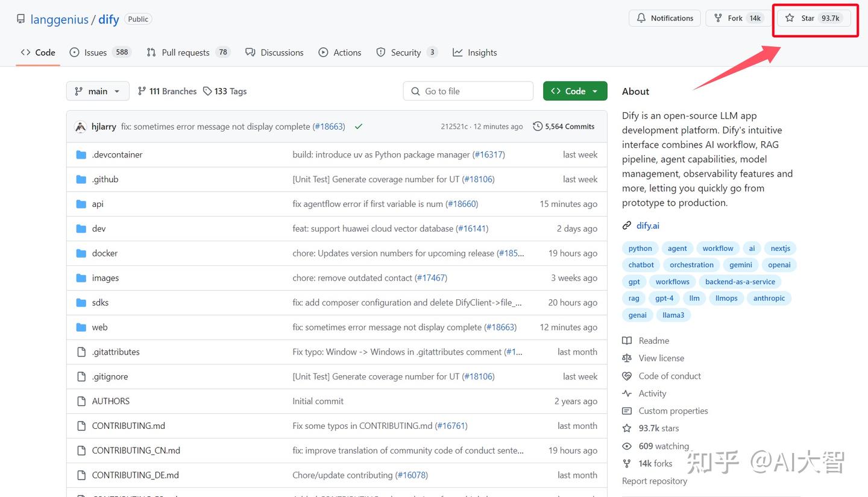Open the Pull requests tab
Screen dimensions: 868x497
(188, 52)
